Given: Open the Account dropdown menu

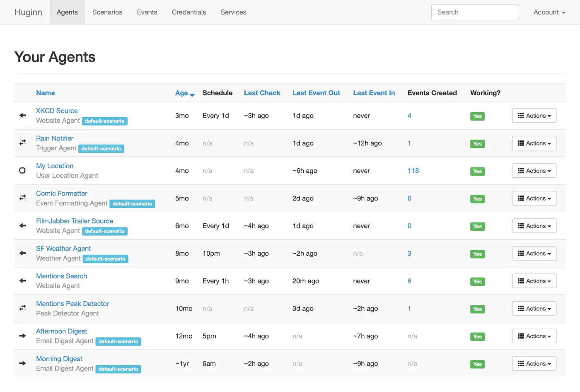Looking at the screenshot, I should pos(549,12).
